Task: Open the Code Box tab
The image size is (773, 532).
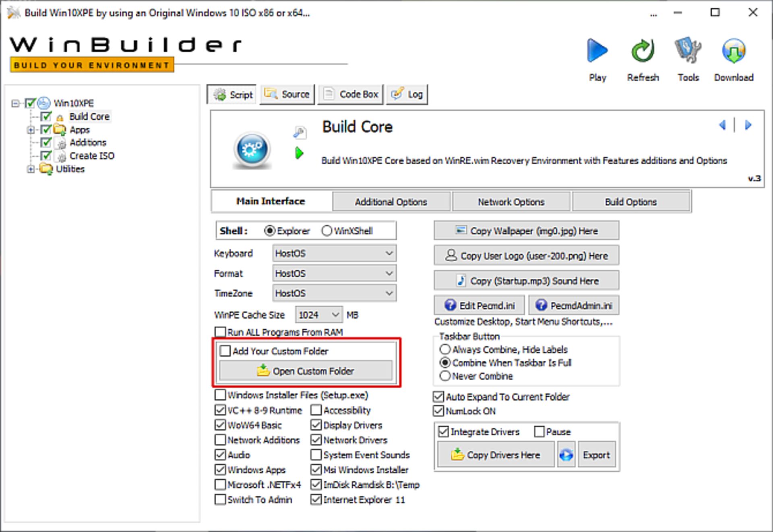Action: tap(351, 95)
